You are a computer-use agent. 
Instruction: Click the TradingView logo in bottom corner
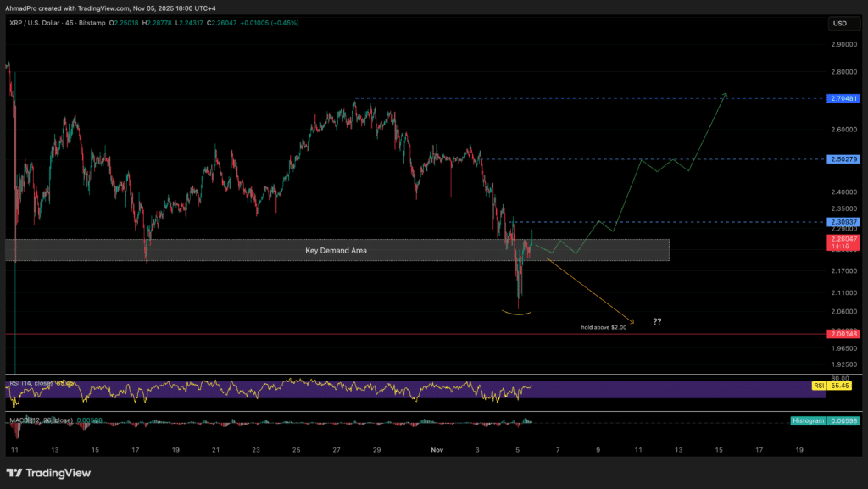(48, 472)
